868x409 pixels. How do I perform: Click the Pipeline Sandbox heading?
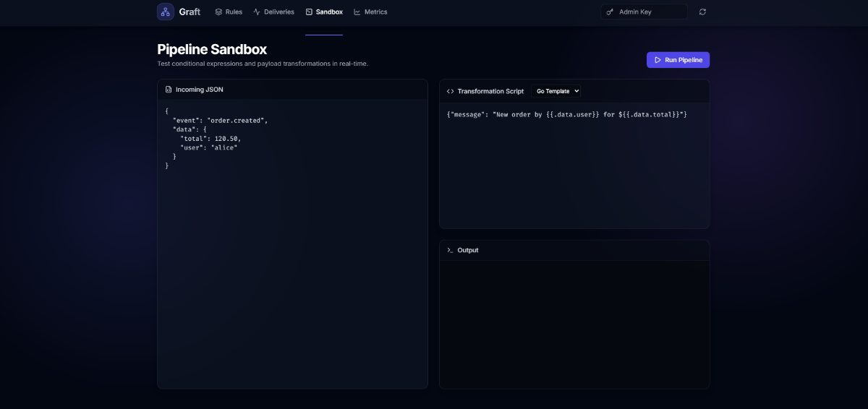pyautogui.click(x=212, y=49)
